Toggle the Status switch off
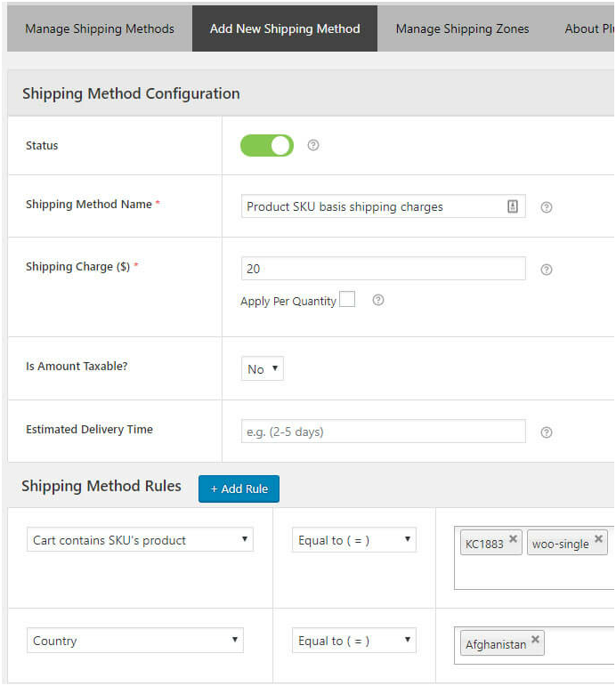 point(267,145)
